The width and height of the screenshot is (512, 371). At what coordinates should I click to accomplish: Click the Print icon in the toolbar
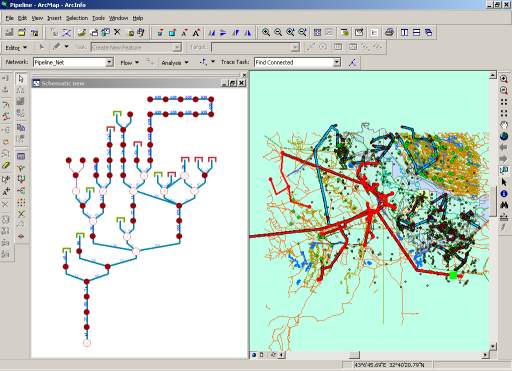click(389, 32)
